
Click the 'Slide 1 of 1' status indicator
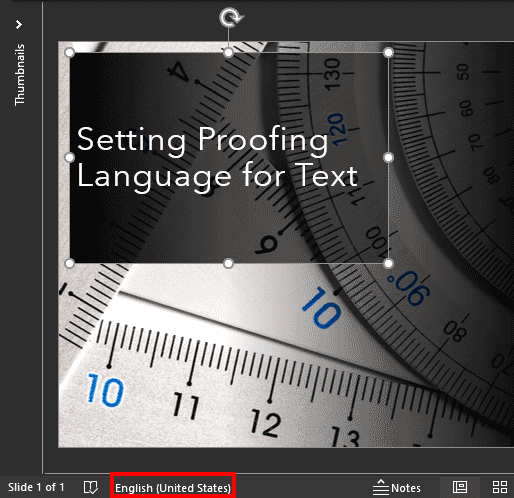click(x=36, y=487)
